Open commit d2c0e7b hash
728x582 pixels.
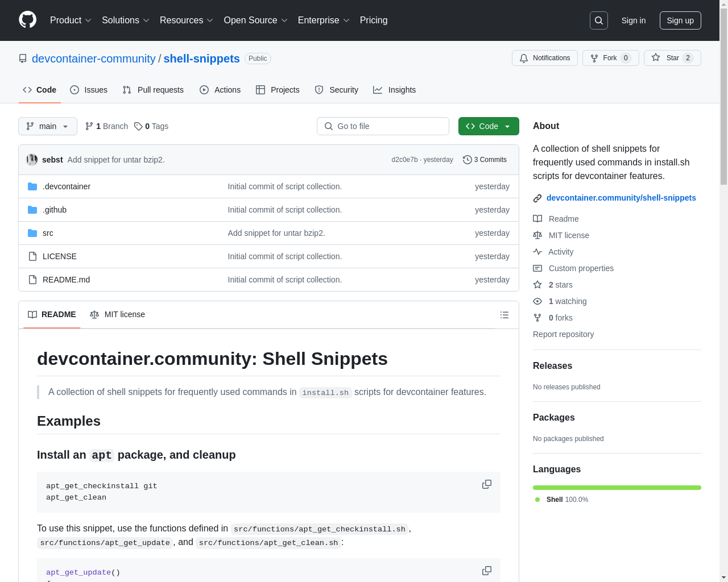[x=404, y=160]
